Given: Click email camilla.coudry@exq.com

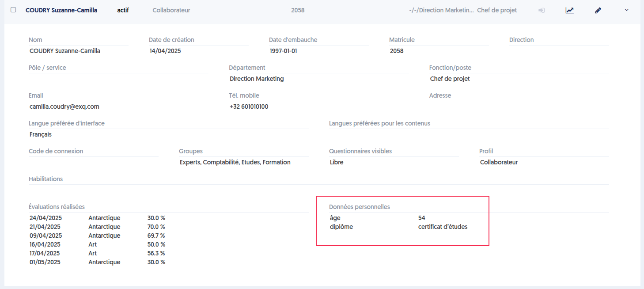Looking at the screenshot, I should 64,106.
